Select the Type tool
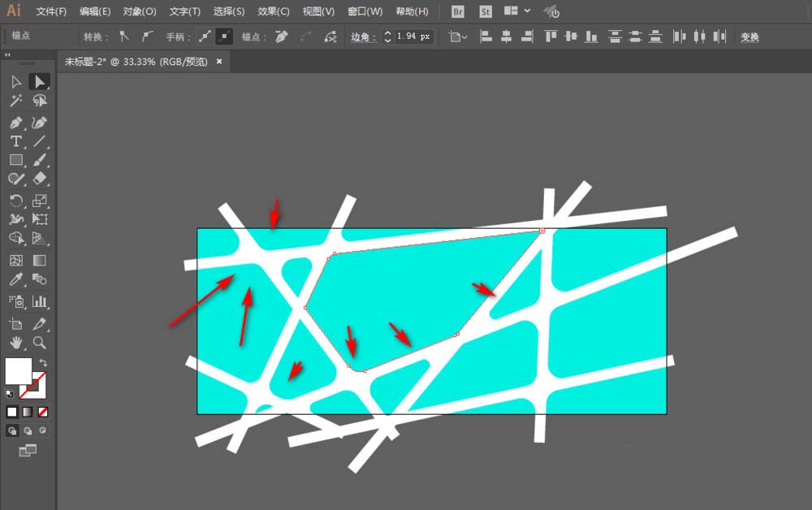The height and width of the screenshot is (510, 812). (x=16, y=141)
